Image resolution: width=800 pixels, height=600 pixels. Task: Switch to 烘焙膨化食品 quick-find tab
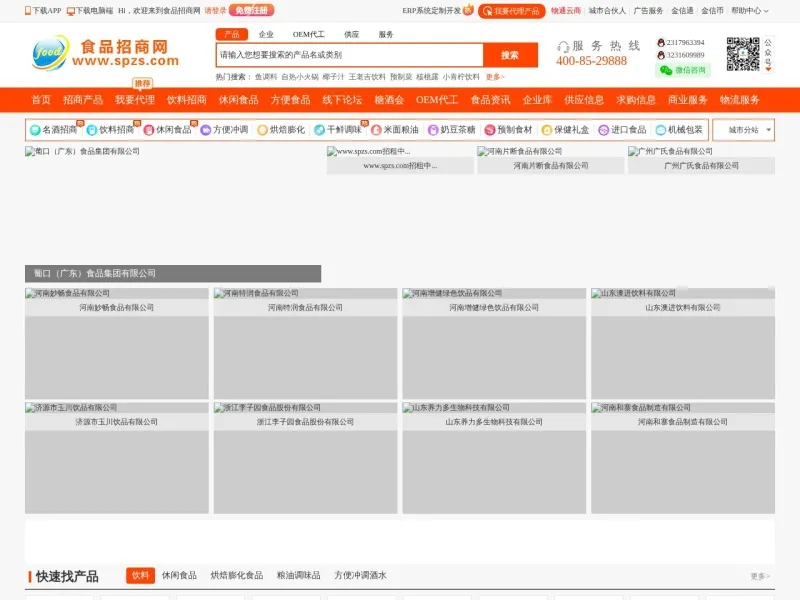237,576
